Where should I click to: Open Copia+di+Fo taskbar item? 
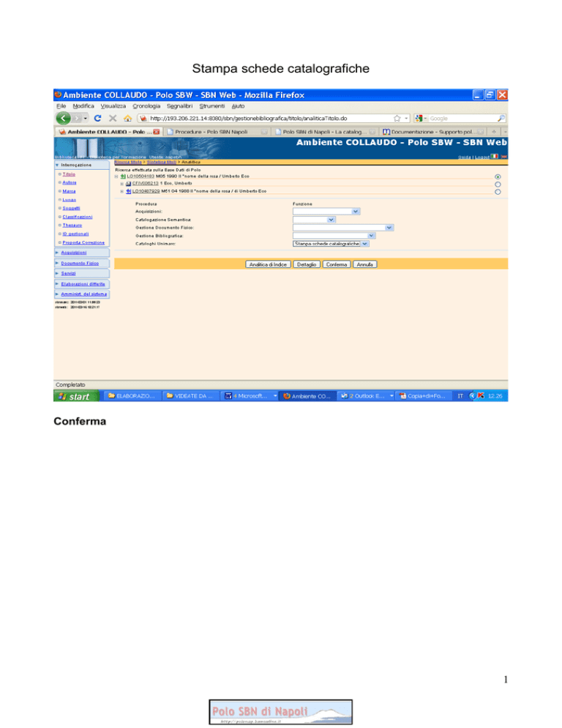click(423, 396)
